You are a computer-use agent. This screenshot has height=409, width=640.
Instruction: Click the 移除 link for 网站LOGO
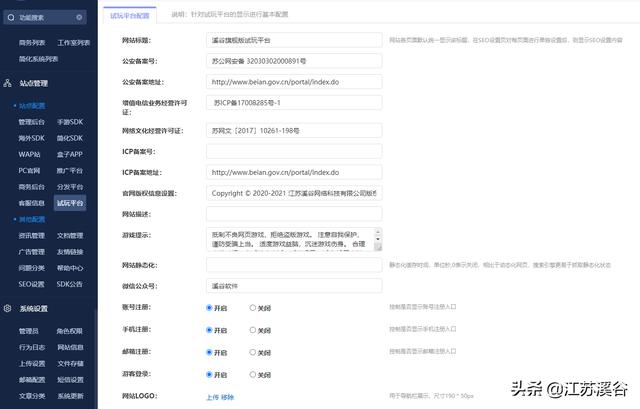(228, 397)
